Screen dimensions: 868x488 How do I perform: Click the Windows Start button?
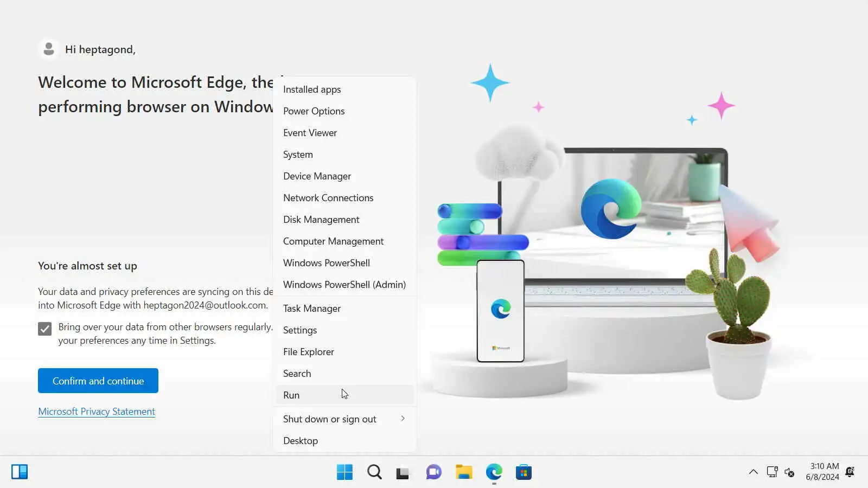(344, 472)
